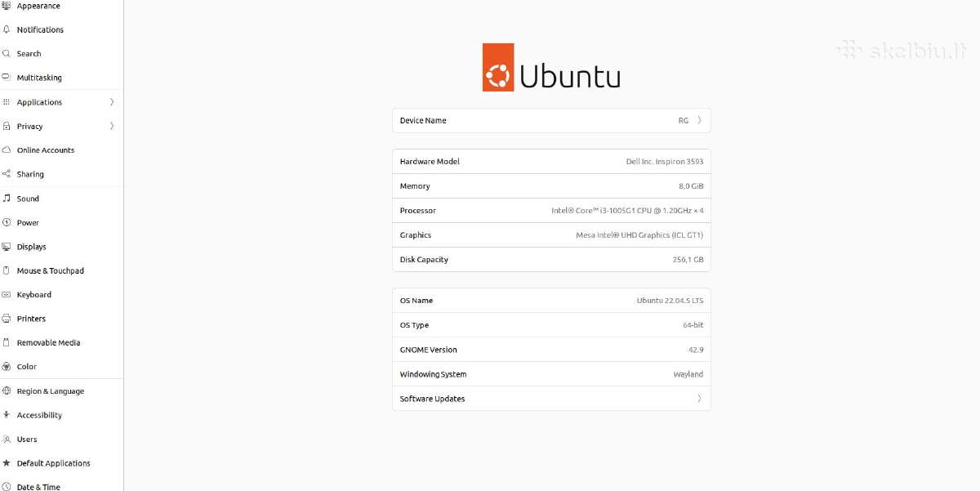Click the Search magnifier icon in sidebar
The image size is (980, 491).
7,53
